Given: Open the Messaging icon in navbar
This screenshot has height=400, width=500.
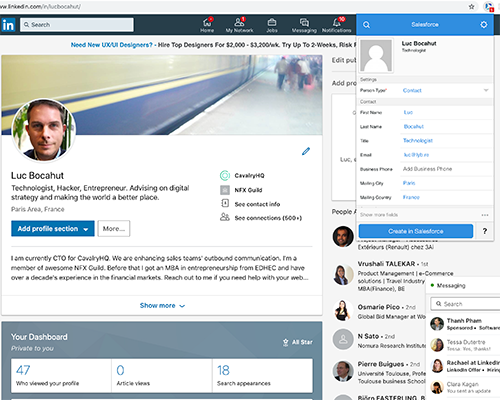Looking at the screenshot, I should pos(304,22).
